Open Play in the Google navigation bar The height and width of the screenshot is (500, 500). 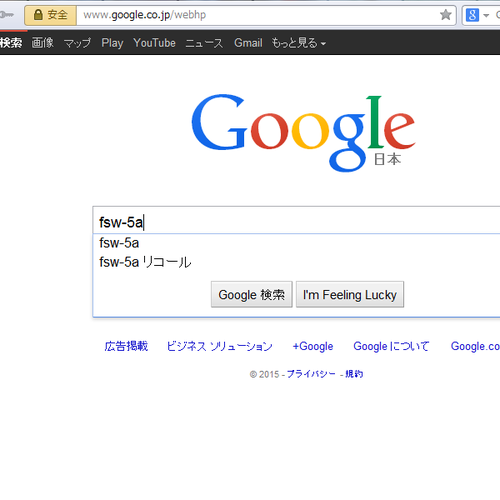pos(112,43)
